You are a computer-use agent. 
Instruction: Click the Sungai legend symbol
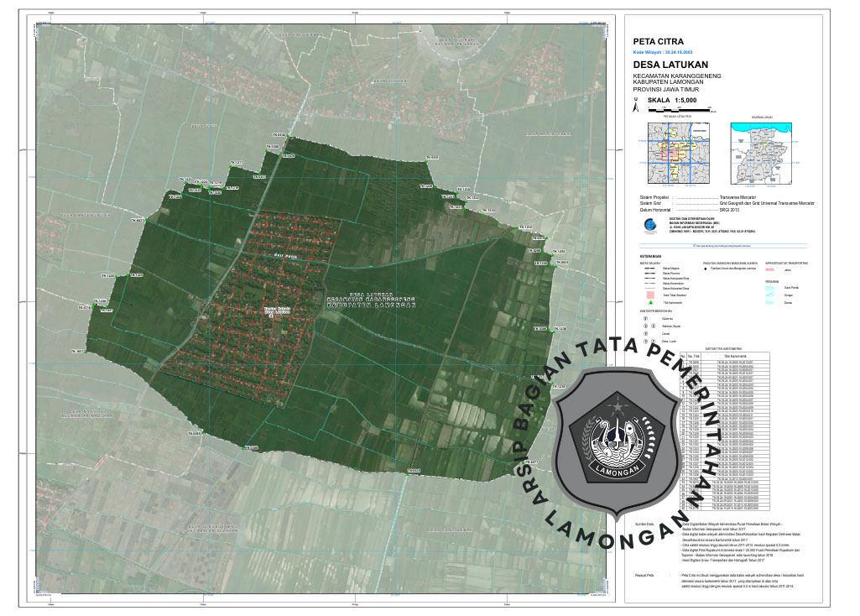pyautogui.click(x=769, y=295)
